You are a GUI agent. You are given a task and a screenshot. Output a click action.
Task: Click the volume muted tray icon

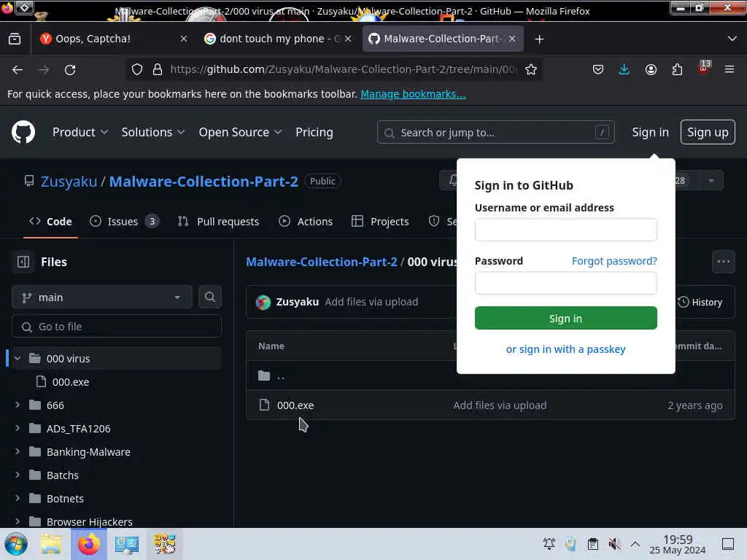point(614,544)
